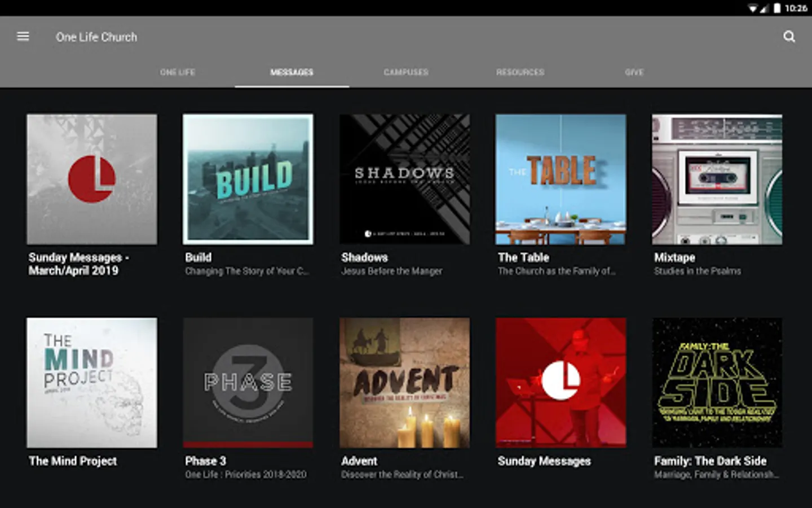This screenshot has width=812, height=508.
Task: Open the Phase 3 series cover
Action: (248, 383)
